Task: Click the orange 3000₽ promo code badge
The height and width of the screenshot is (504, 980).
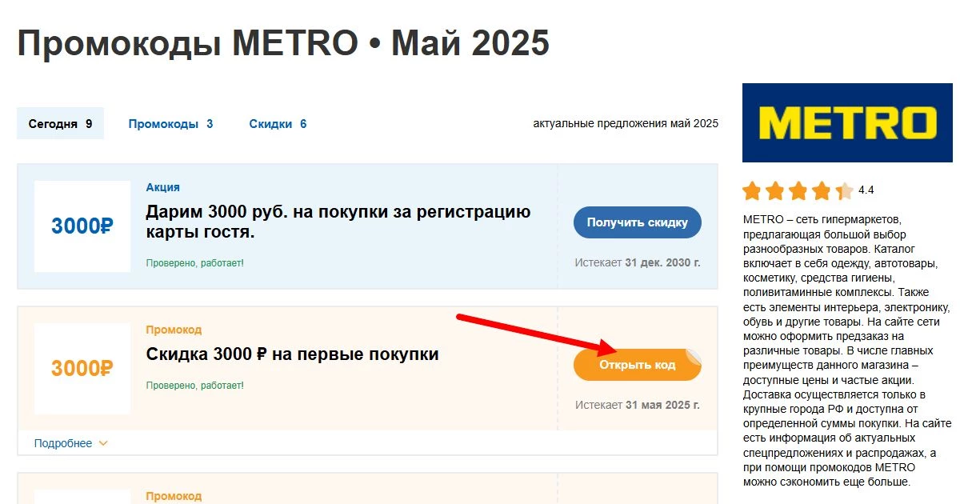Action: 82,368
